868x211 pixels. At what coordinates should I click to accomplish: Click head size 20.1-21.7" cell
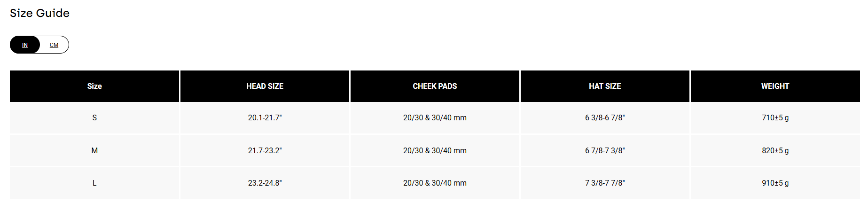[x=265, y=117]
